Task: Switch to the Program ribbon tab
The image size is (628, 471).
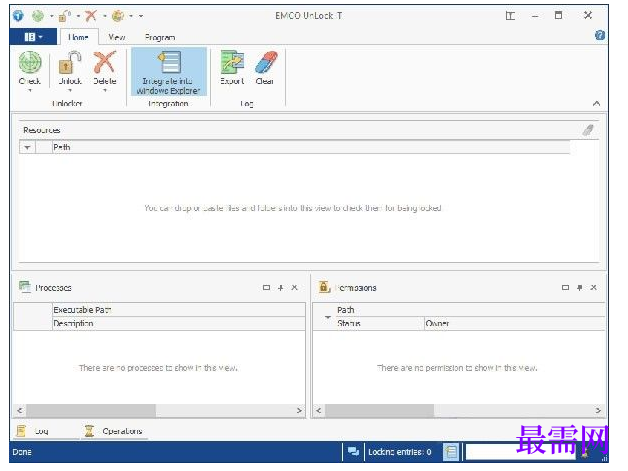Action: tap(160, 37)
